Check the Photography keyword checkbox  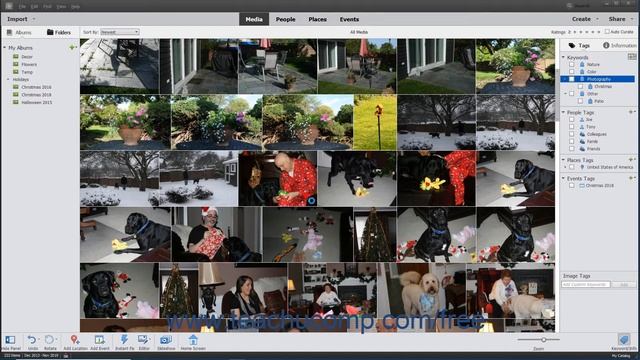tap(572, 79)
